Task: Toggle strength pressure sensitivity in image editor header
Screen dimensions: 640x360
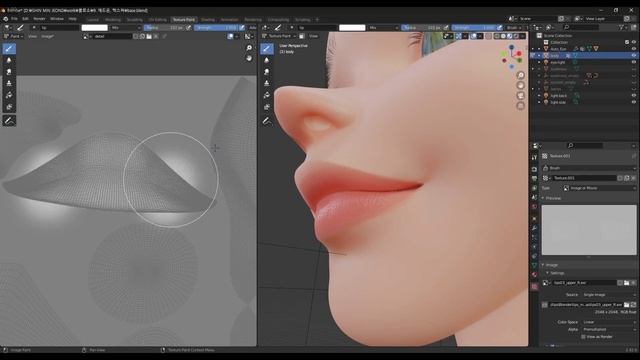Action: pos(242,27)
